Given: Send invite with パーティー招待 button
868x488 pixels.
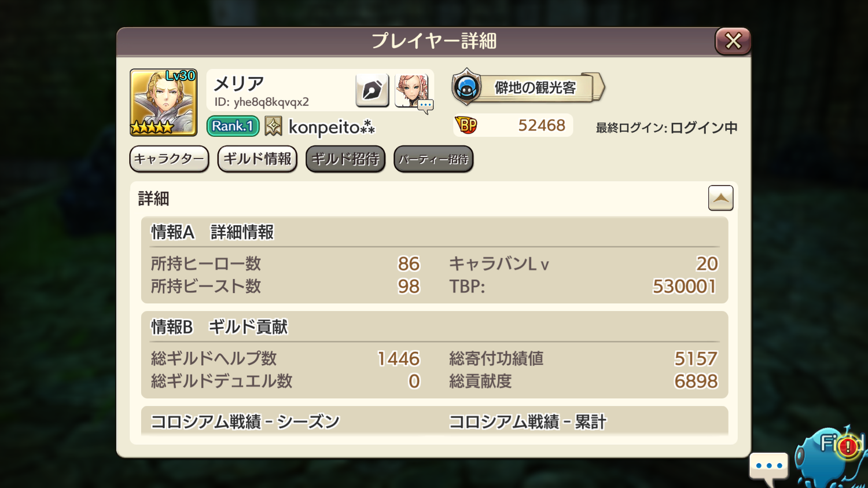Looking at the screenshot, I should [433, 159].
